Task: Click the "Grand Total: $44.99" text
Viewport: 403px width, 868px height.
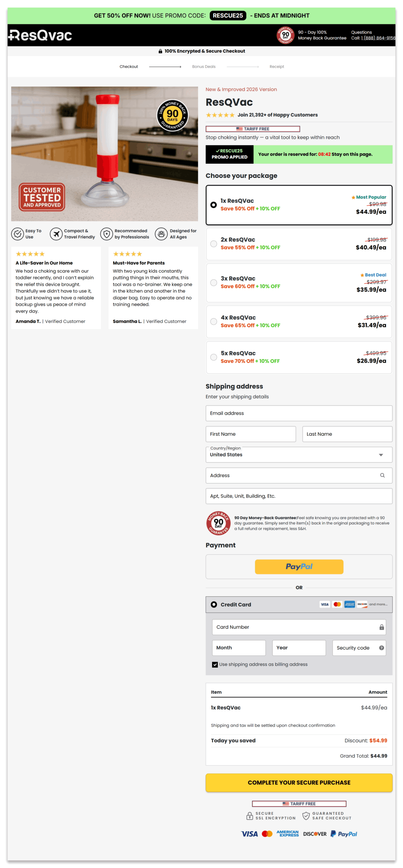Action: [x=363, y=756]
